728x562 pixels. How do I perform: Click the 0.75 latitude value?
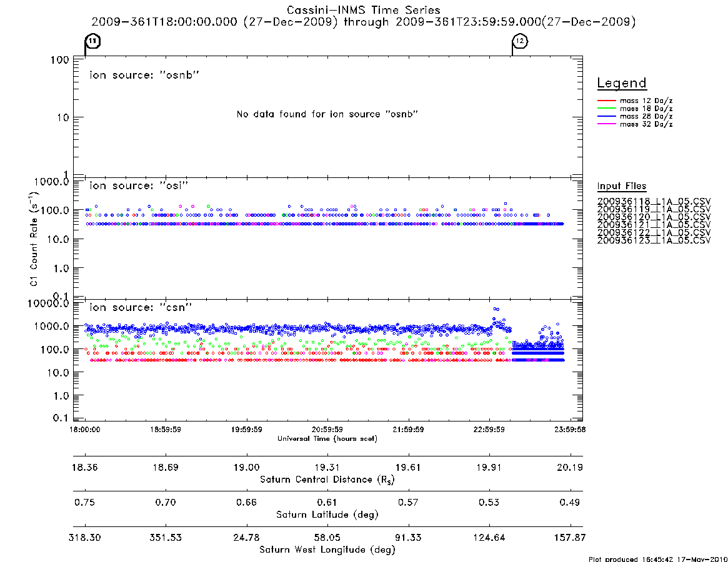pos(85,503)
